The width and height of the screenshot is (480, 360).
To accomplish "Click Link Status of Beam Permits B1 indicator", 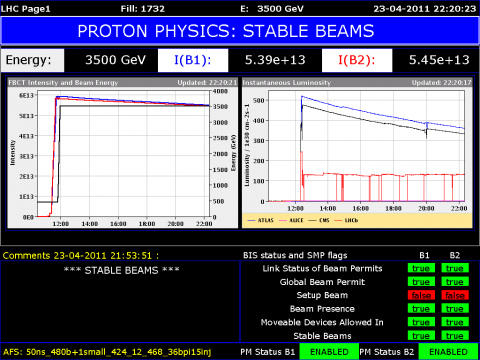I will (x=421, y=268).
